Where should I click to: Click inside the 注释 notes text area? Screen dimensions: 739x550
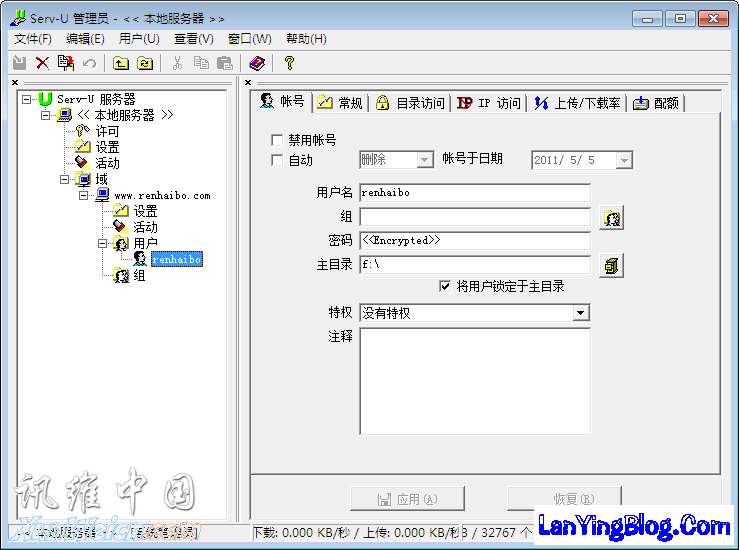coord(475,381)
